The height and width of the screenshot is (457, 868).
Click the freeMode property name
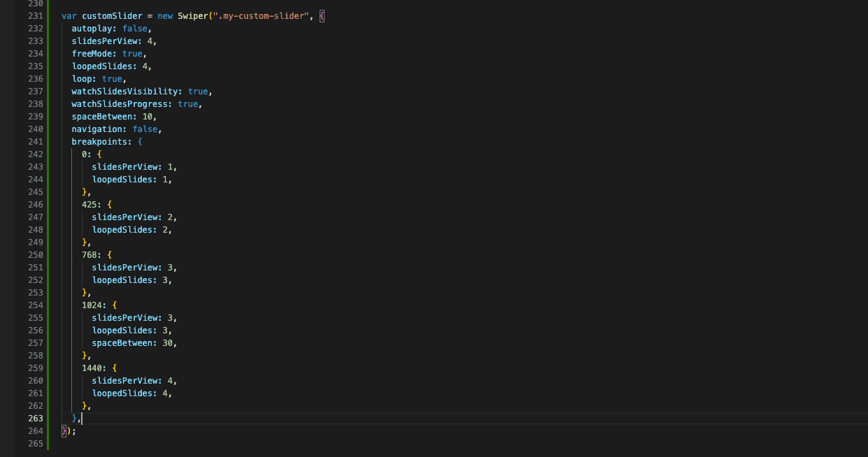94,54
